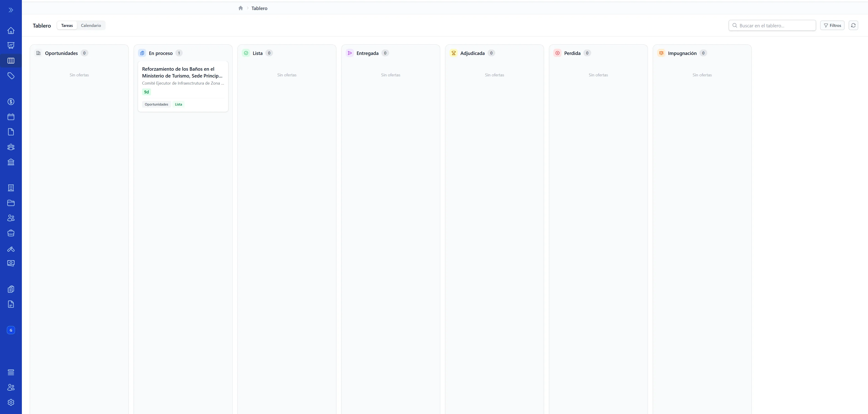The width and height of the screenshot is (868, 414).
Task: Click the 9d days badge on card
Action: [146, 92]
